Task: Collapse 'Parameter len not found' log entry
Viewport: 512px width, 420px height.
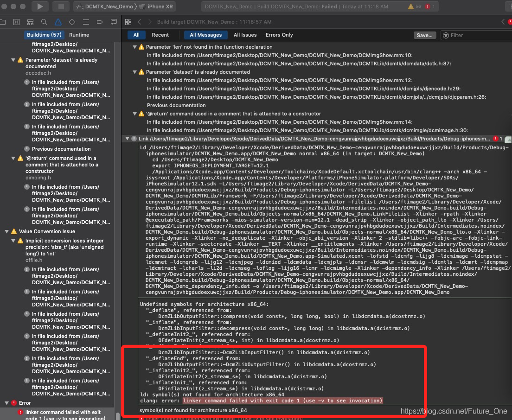Action: pos(134,47)
